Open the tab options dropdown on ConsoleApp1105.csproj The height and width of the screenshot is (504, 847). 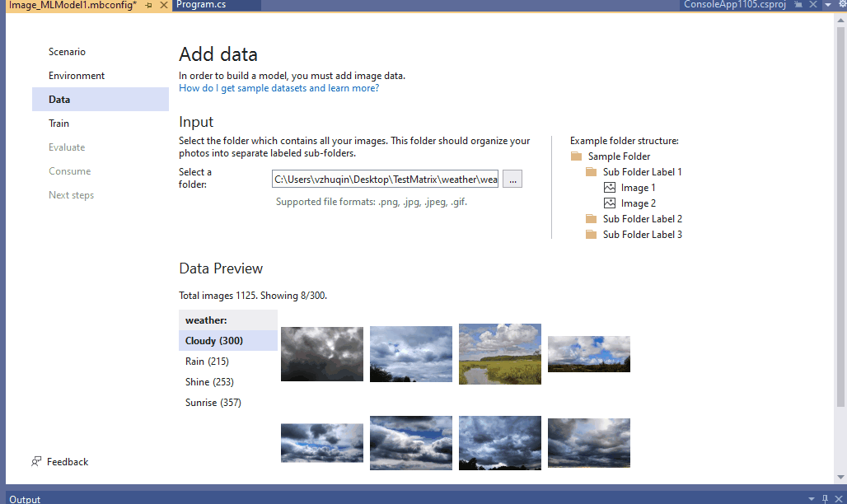(x=827, y=4)
